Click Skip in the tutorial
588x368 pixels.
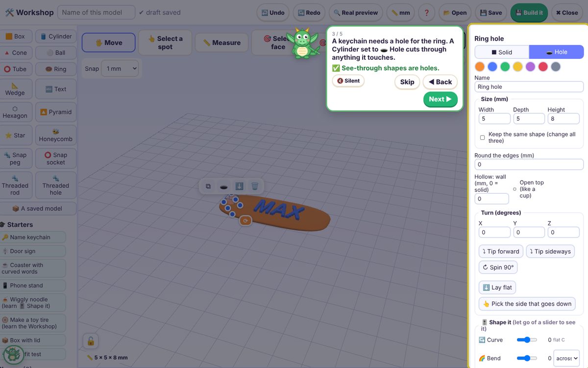pyautogui.click(x=407, y=82)
